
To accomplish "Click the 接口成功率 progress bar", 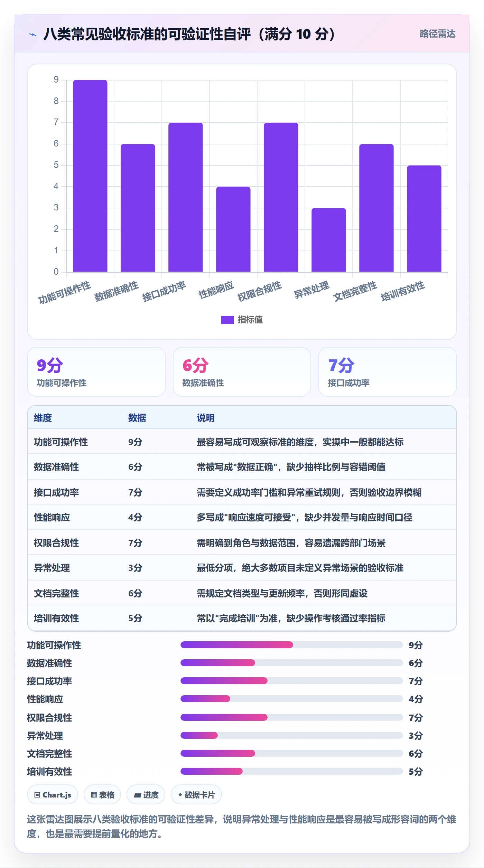I will point(292,681).
